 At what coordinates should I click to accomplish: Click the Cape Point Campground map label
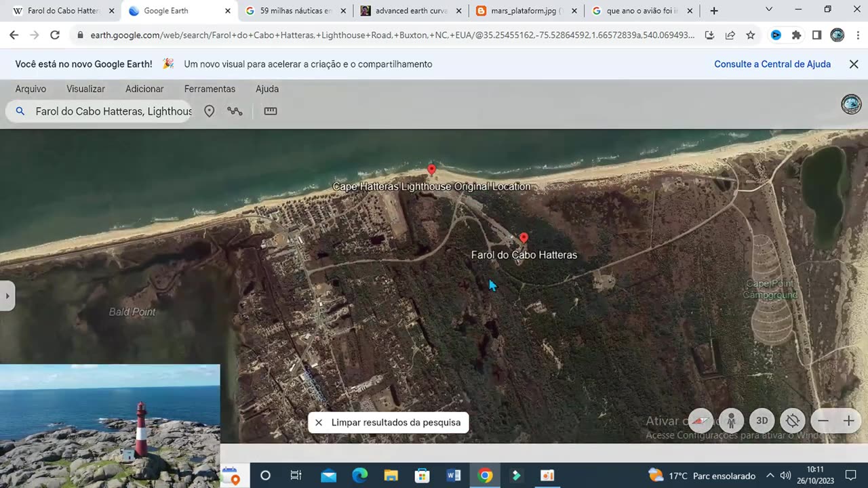point(770,289)
